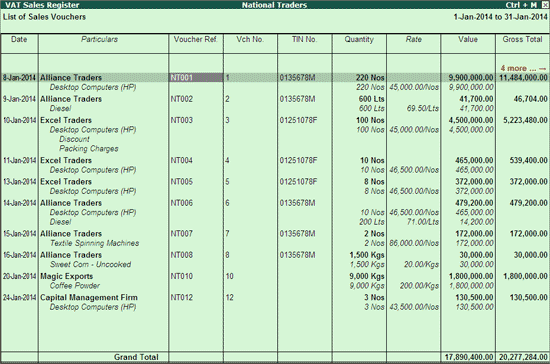The width and height of the screenshot is (550, 364).
Task: Click the Grand Total row label
Action: coord(136,357)
